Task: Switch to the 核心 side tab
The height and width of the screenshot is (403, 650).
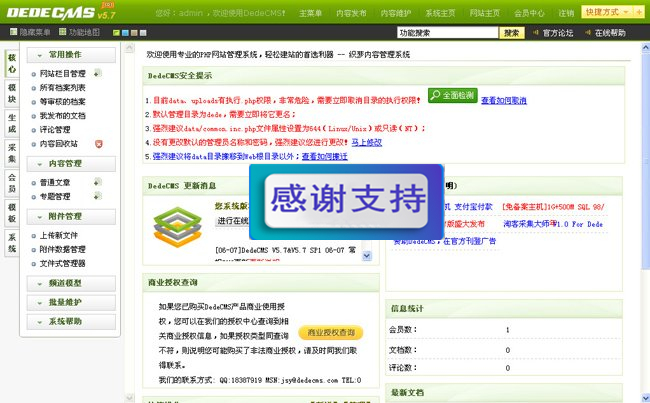Action: tap(12, 63)
